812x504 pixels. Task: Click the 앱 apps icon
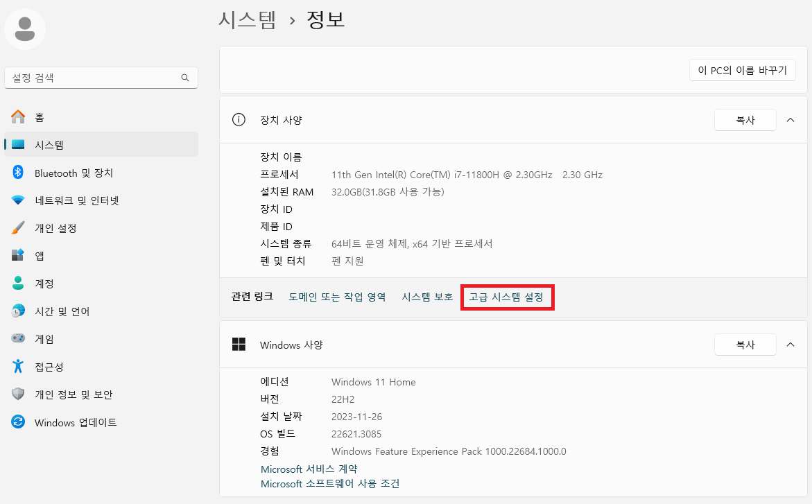(18, 255)
